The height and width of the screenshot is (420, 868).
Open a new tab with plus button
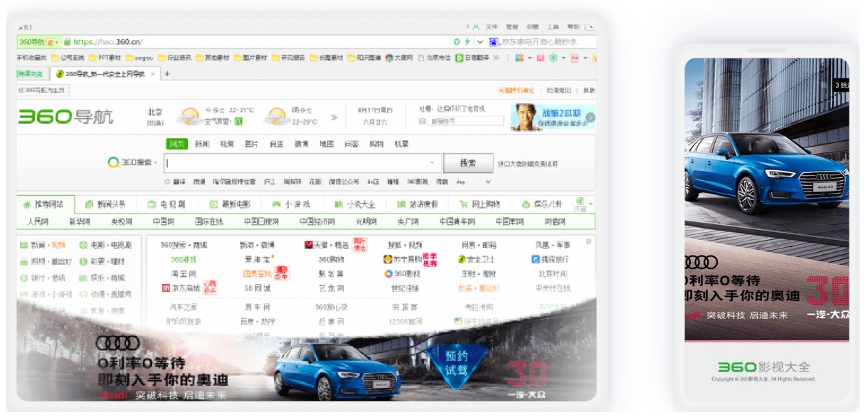point(167,73)
